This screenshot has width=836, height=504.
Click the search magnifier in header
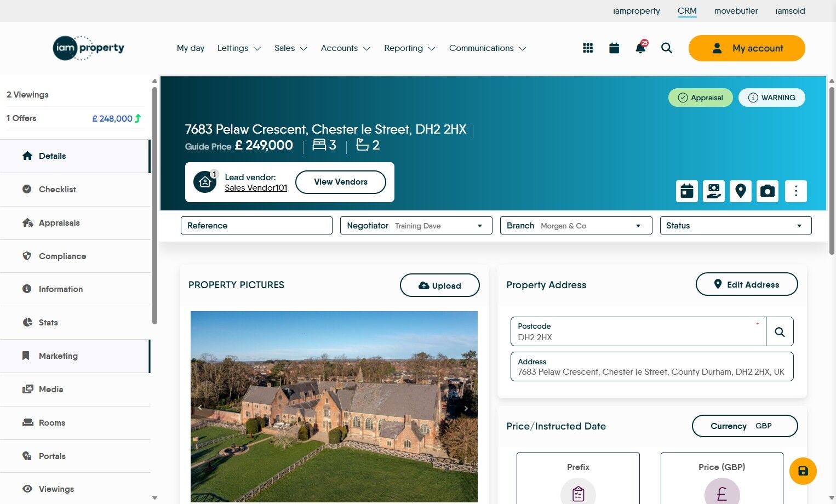click(667, 48)
